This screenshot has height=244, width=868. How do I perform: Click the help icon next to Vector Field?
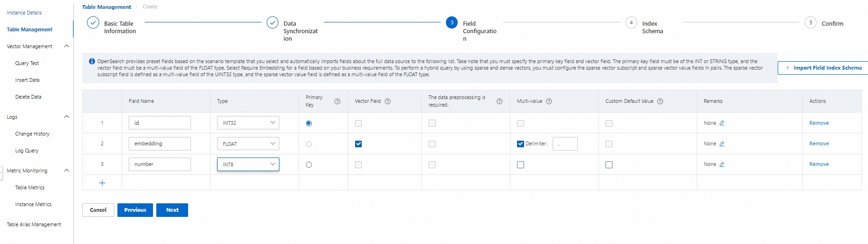pyautogui.click(x=387, y=101)
